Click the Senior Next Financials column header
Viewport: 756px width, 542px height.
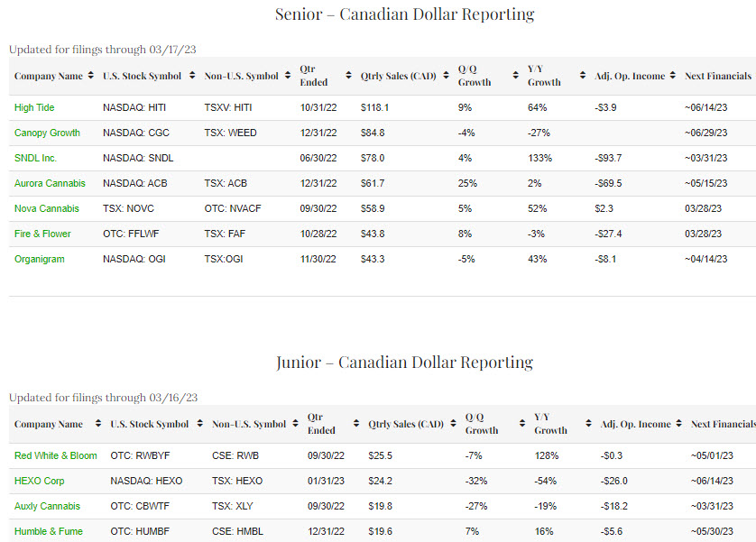pyautogui.click(x=717, y=76)
